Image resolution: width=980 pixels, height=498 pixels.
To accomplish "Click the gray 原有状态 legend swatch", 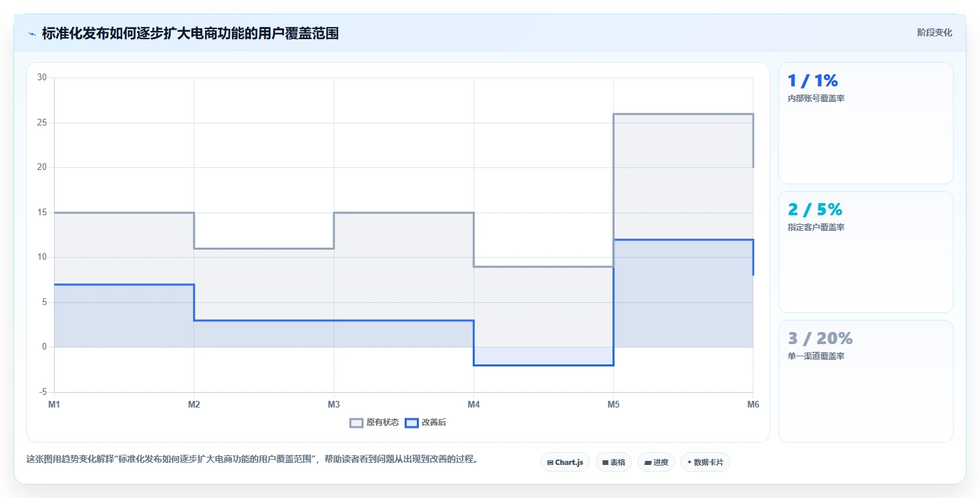I will 356,423.
